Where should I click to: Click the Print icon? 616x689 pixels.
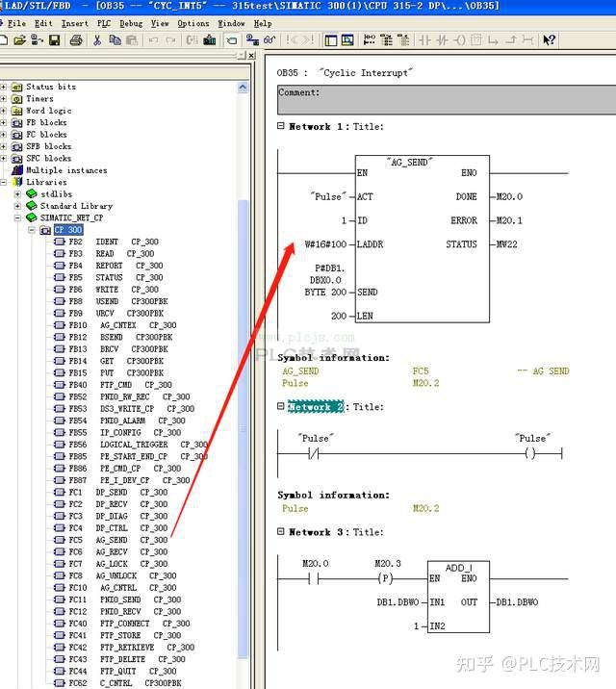click(76, 40)
